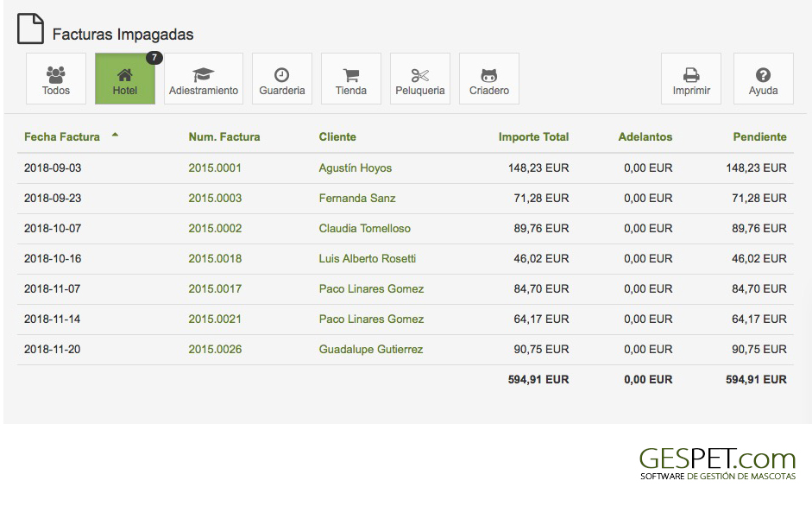Screen dimensions: 812x506
Task: Open client Luis Alberto Rosetti
Action: coord(368,258)
